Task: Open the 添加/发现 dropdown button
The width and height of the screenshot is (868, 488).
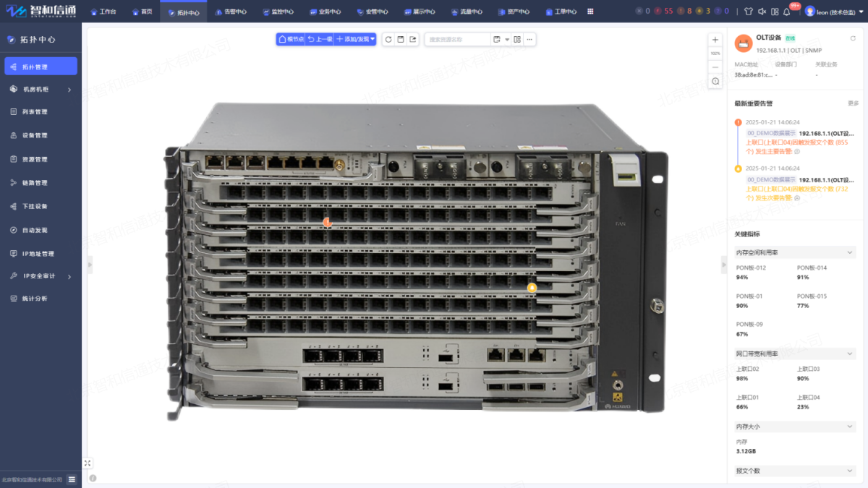Action: 355,39
